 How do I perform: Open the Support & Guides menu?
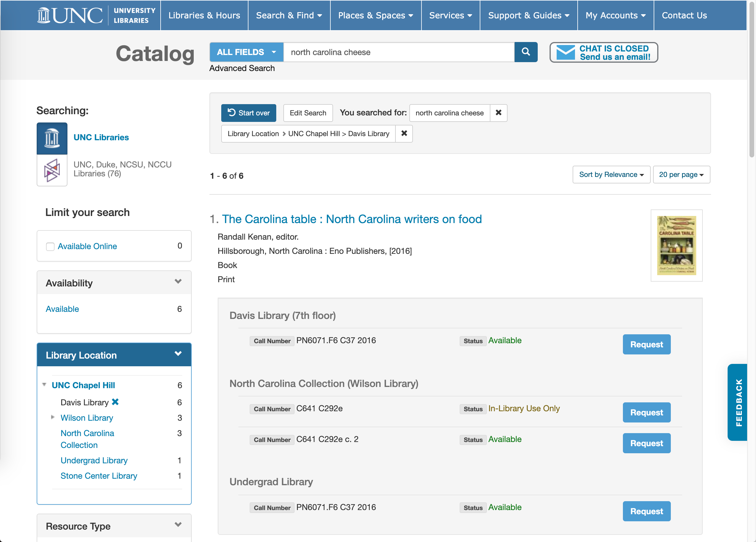click(x=529, y=15)
